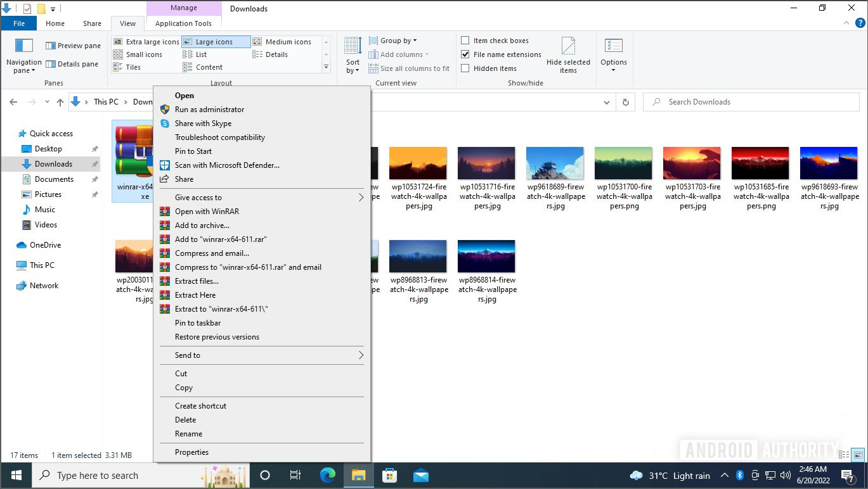This screenshot has height=489, width=868.
Task: Open the Mail app on taskbar
Action: tap(420, 475)
